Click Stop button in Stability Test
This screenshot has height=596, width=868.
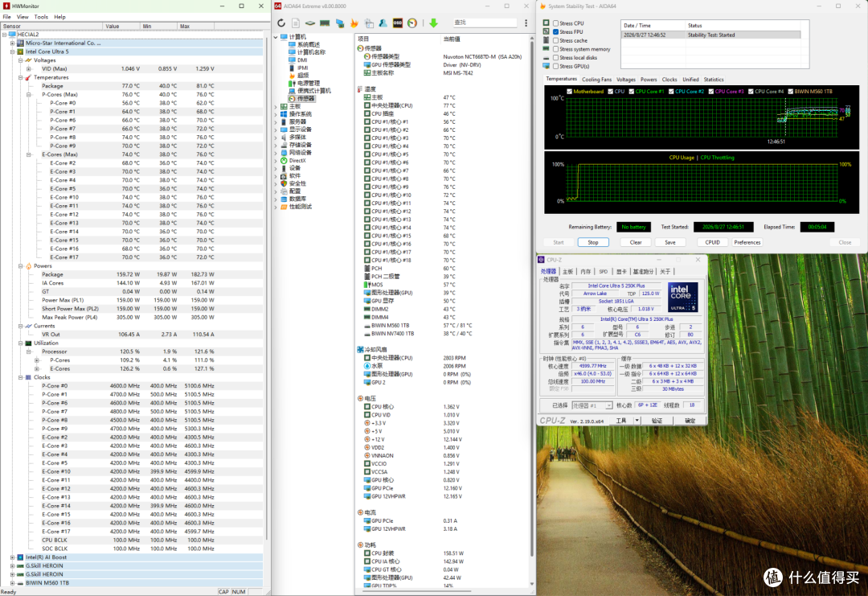click(593, 242)
